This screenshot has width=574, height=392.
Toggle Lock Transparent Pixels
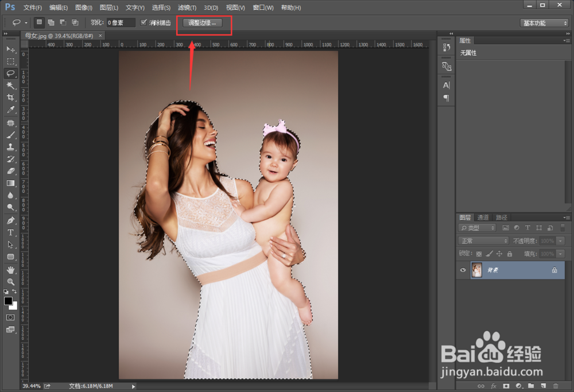(479, 254)
